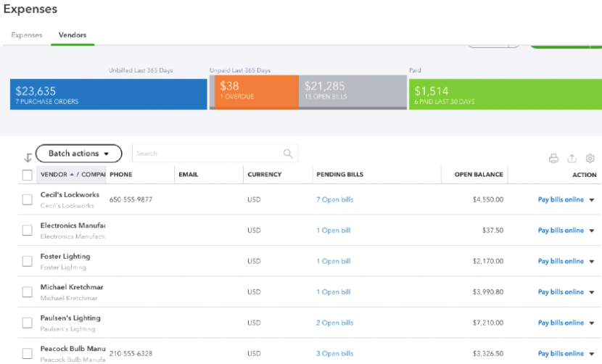Open the table settings gear icon
This screenshot has width=602, height=364.
(590, 158)
